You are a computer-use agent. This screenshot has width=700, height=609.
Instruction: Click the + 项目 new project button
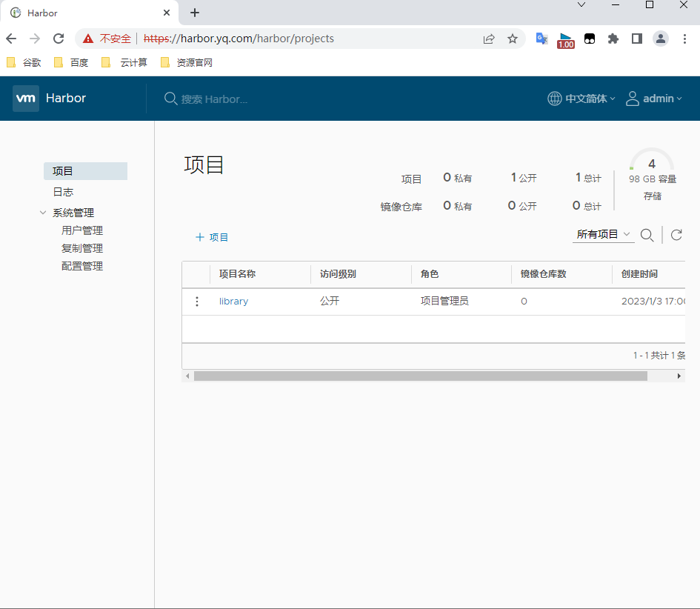(x=212, y=237)
